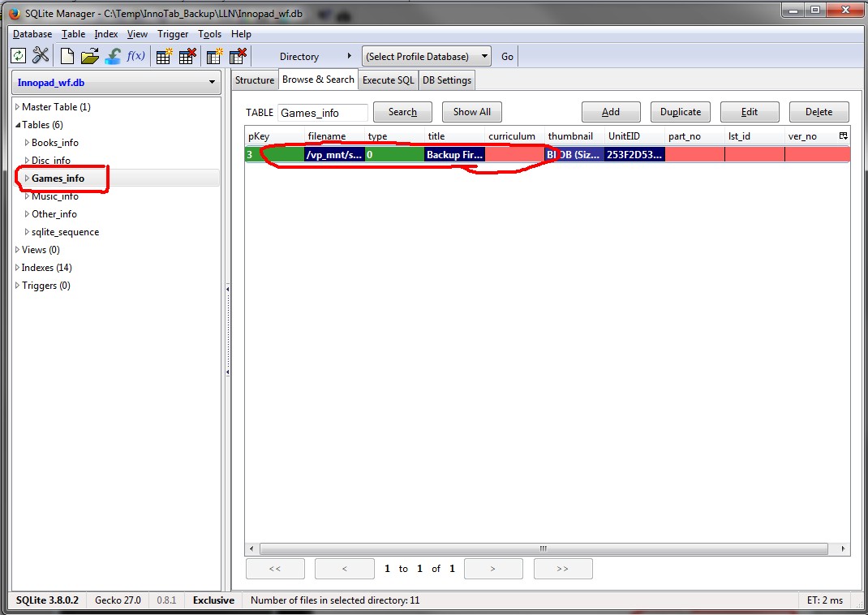The image size is (868, 615).
Task: Click the f(x) user-defined functions icon
Action: tap(135, 56)
